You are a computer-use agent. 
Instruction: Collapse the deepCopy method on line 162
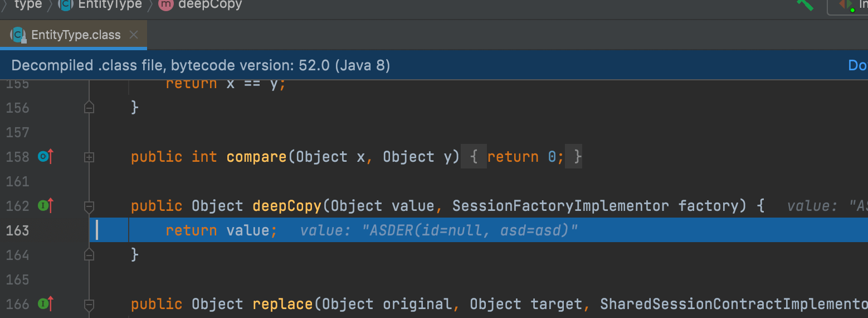coord(89,207)
